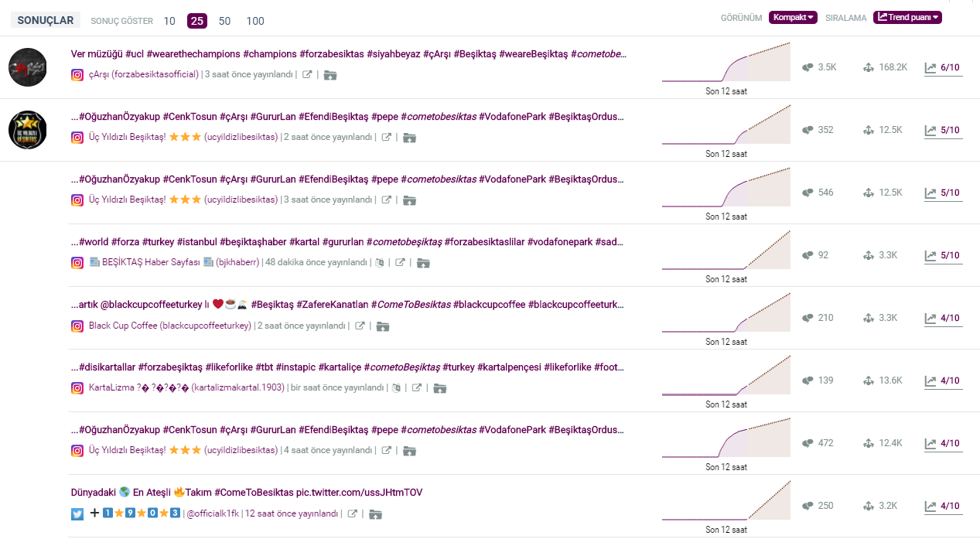This screenshot has width=980, height=539.
Task: Click Twitter icon on officialk1fk post
Action: point(77,513)
